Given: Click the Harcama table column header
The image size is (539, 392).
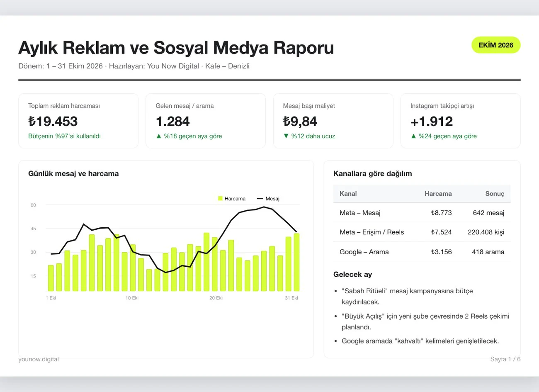Looking at the screenshot, I should point(438,194).
